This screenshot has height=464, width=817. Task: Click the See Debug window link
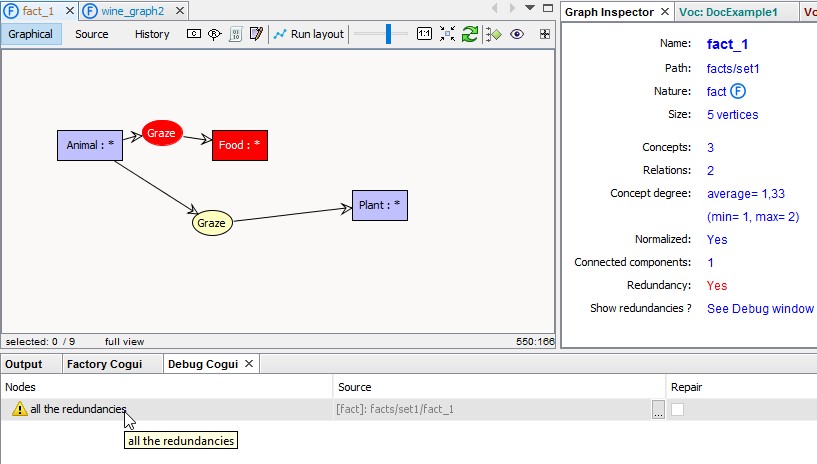[760, 309]
